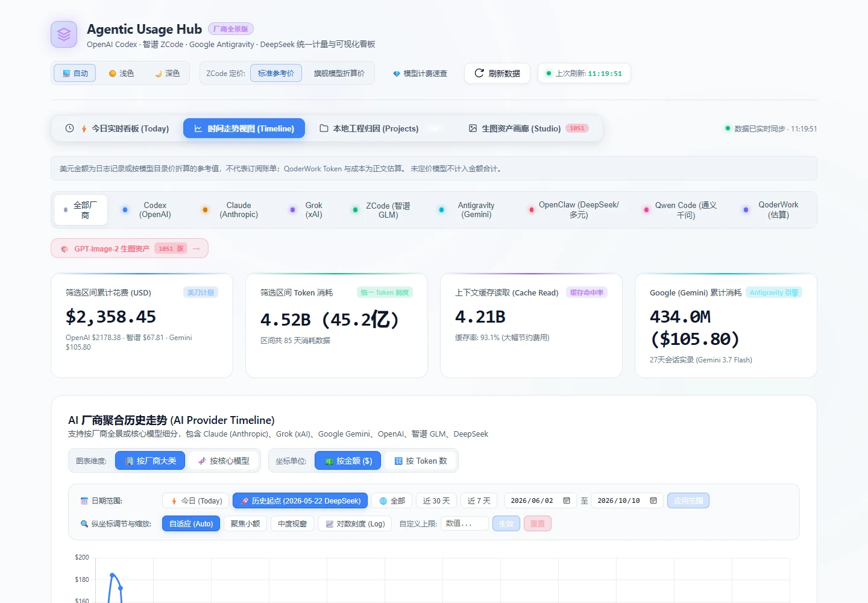Filter by Qwen Code (通义千问) vendor
Viewport: 868px width, 603px height.
680,210
